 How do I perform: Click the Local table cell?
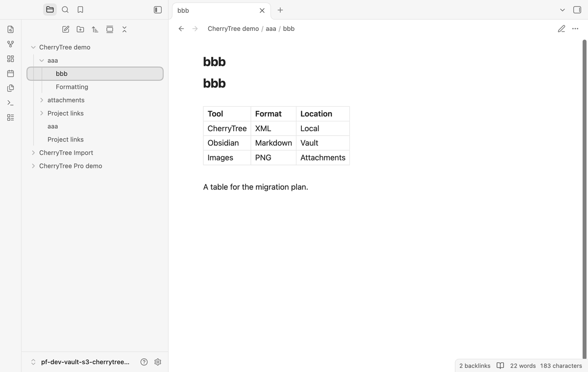pos(323,128)
